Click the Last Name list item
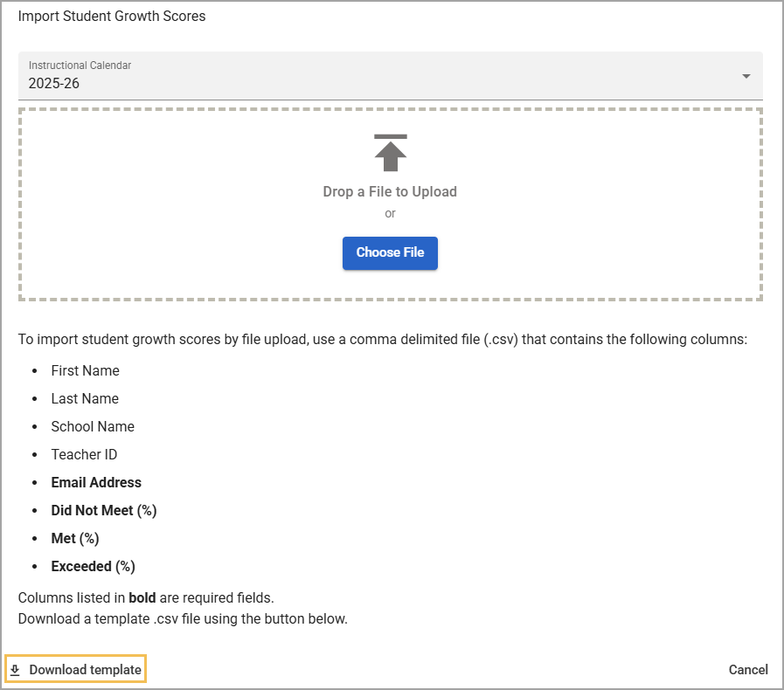 tap(85, 398)
